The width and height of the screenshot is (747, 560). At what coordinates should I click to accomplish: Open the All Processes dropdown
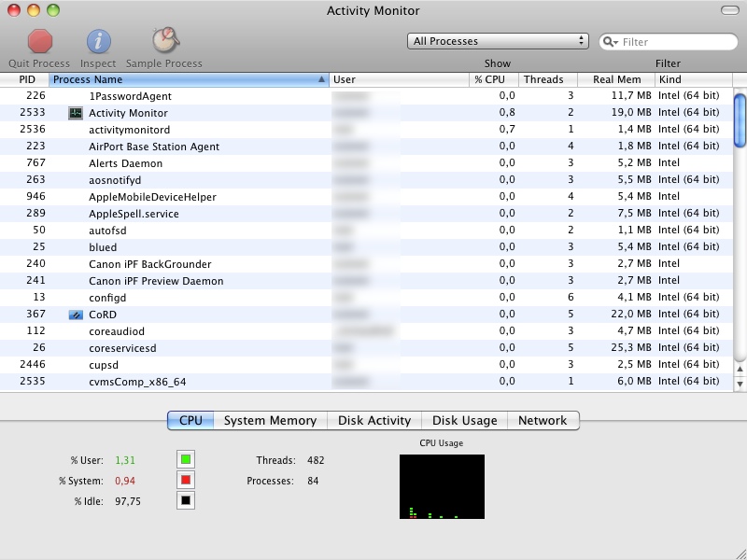pos(498,41)
